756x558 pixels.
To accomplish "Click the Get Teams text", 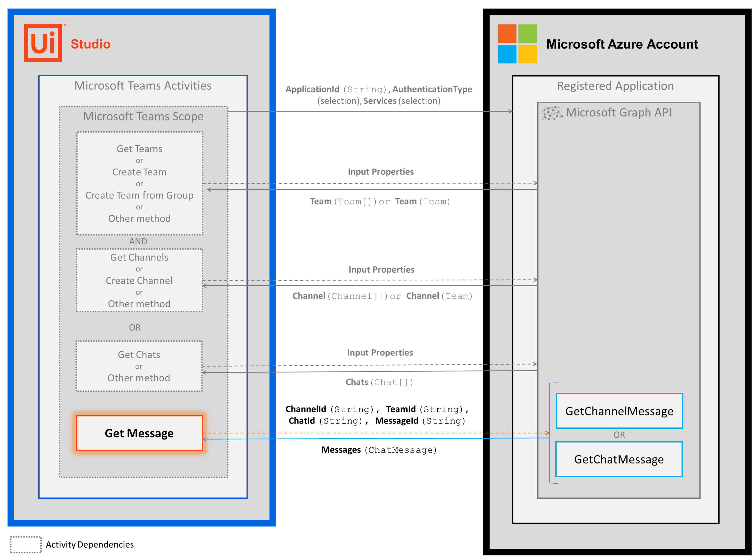I will (139, 149).
